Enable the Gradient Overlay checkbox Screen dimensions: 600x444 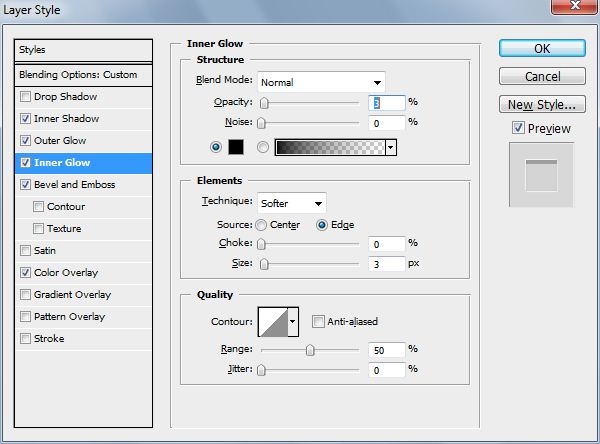(x=25, y=295)
